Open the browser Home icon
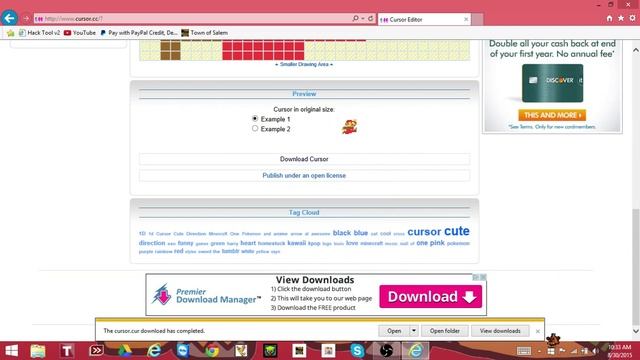 pyautogui.click(x=609, y=18)
